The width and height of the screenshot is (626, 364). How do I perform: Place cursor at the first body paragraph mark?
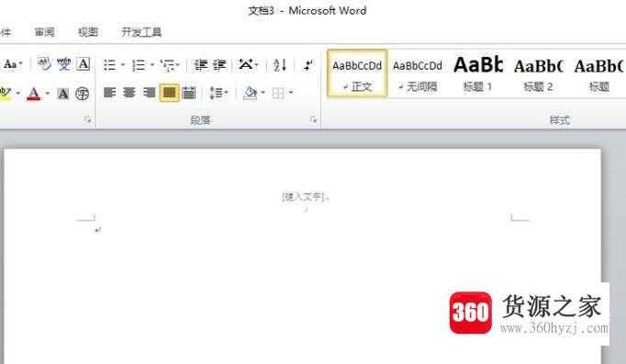tap(98, 229)
